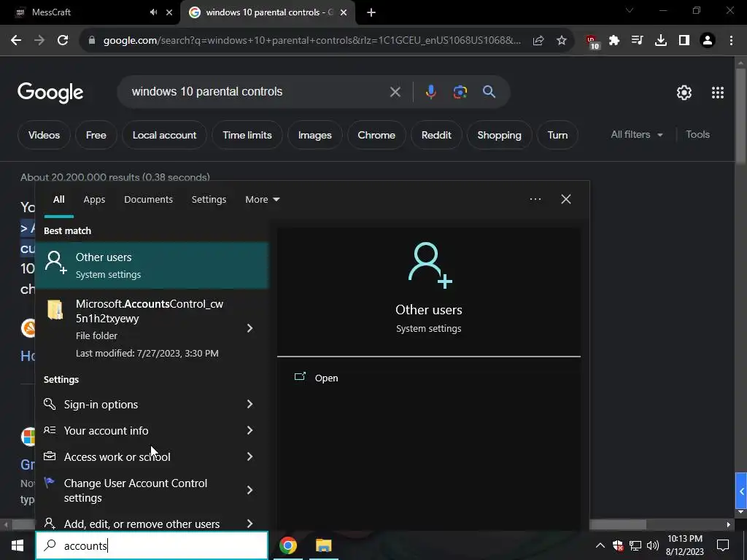Bookmark this page with the star icon
This screenshot has height=560, width=747.
tap(562, 41)
